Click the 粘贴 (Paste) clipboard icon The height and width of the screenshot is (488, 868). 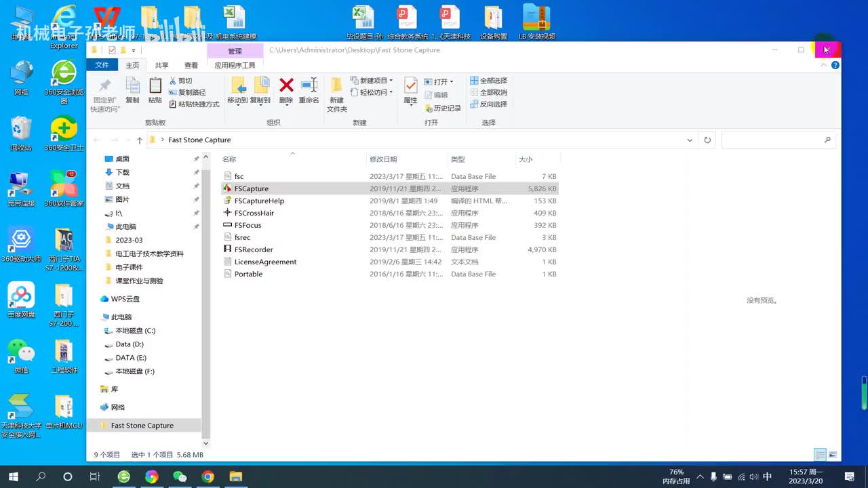[x=155, y=85]
